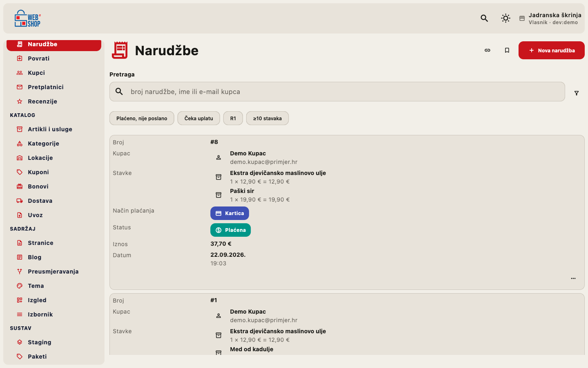Click the Kategorije shapes icon
This screenshot has height=368, width=588.
(x=20, y=144)
